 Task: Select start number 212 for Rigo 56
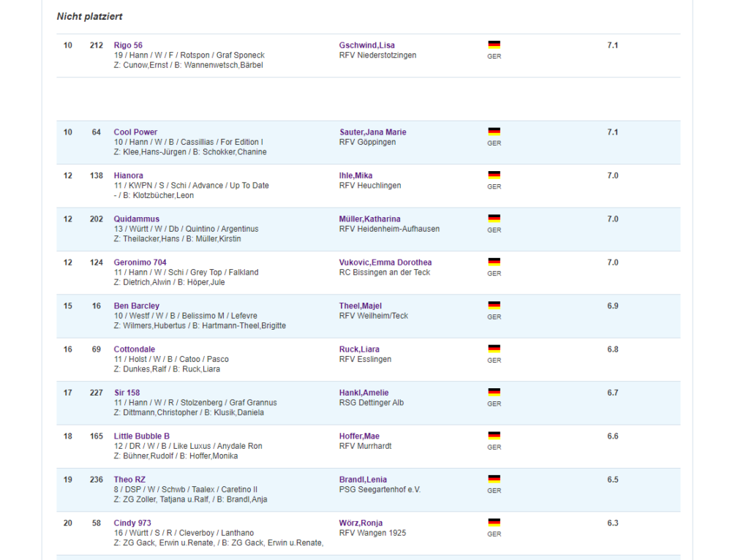click(97, 45)
